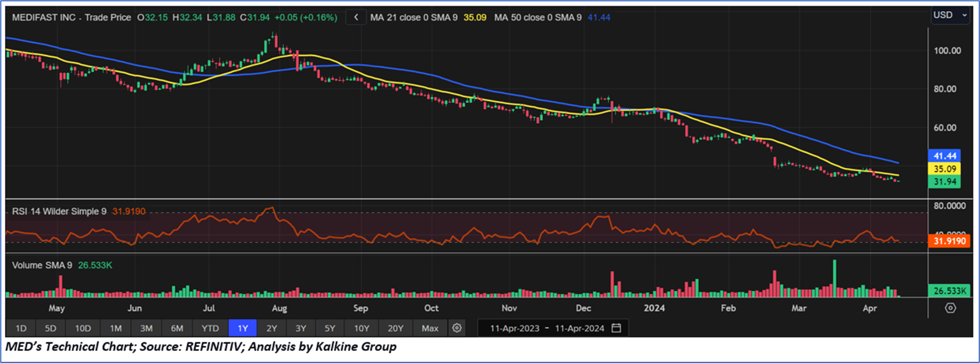Select the 1D time range
The image size is (980, 363).
[21, 328]
